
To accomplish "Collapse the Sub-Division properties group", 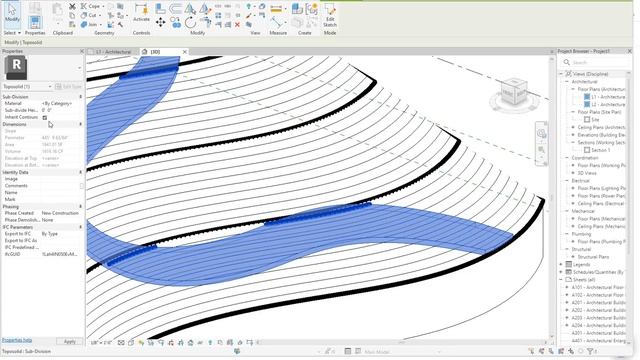I will tap(80, 97).
